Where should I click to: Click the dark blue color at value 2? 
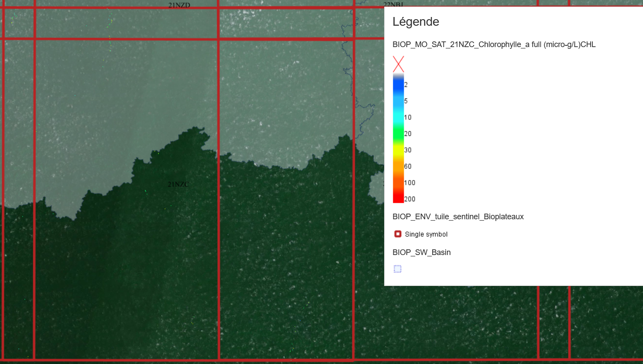coord(398,85)
